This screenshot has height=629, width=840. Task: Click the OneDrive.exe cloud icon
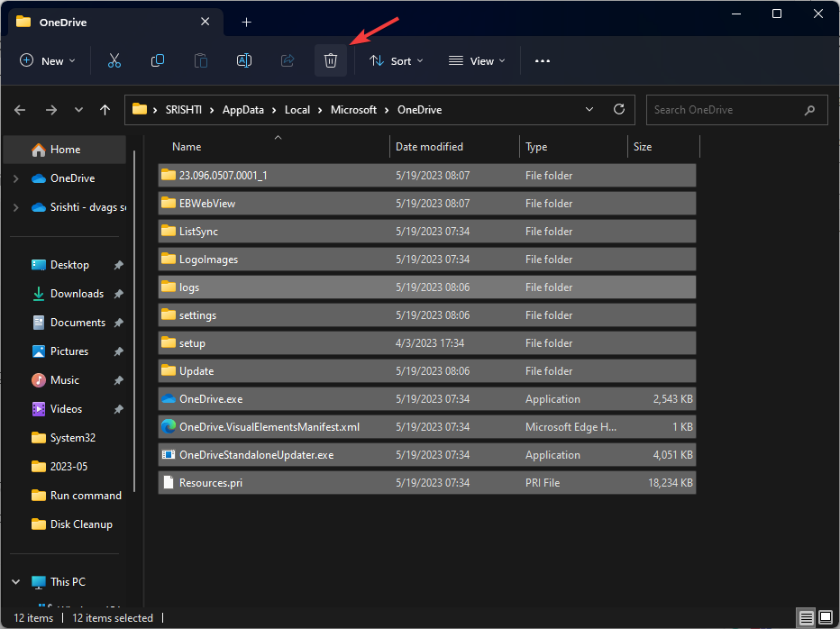click(169, 398)
